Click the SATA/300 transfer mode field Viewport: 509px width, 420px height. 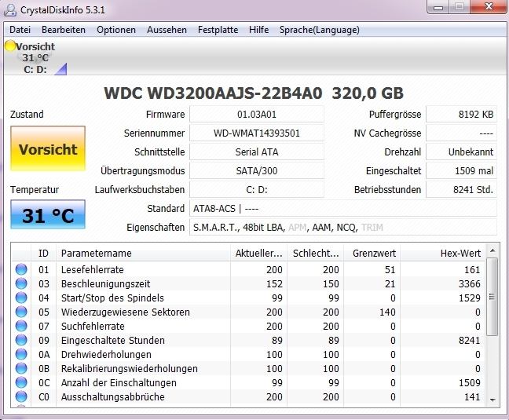257,170
